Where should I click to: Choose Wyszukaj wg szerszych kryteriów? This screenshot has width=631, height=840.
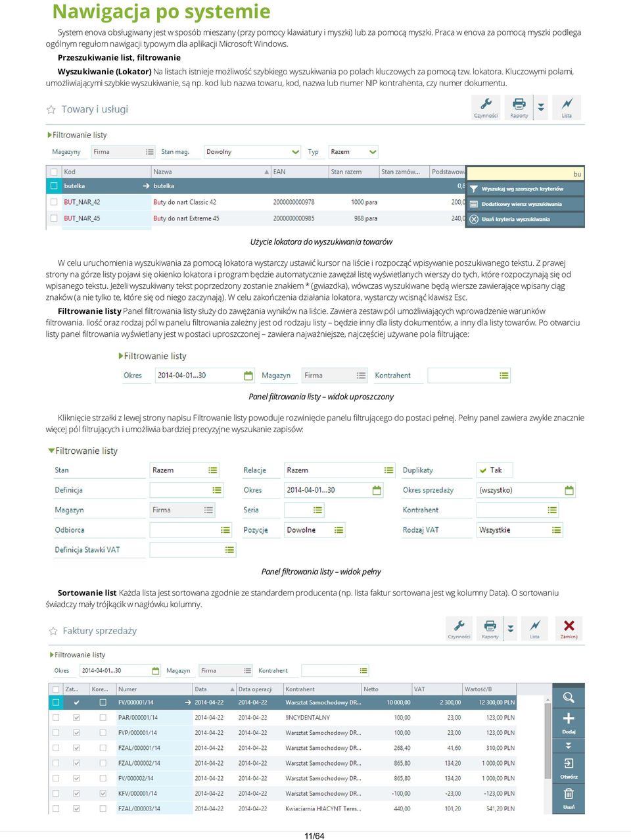coord(525,189)
